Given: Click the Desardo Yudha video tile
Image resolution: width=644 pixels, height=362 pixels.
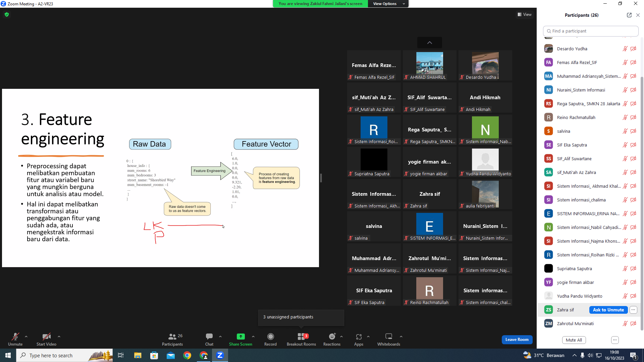Looking at the screenshot, I should [x=485, y=65].
